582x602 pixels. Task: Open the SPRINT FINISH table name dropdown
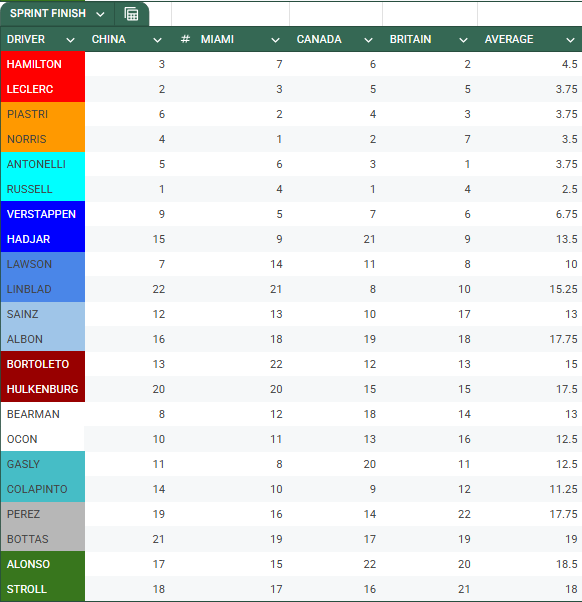100,14
